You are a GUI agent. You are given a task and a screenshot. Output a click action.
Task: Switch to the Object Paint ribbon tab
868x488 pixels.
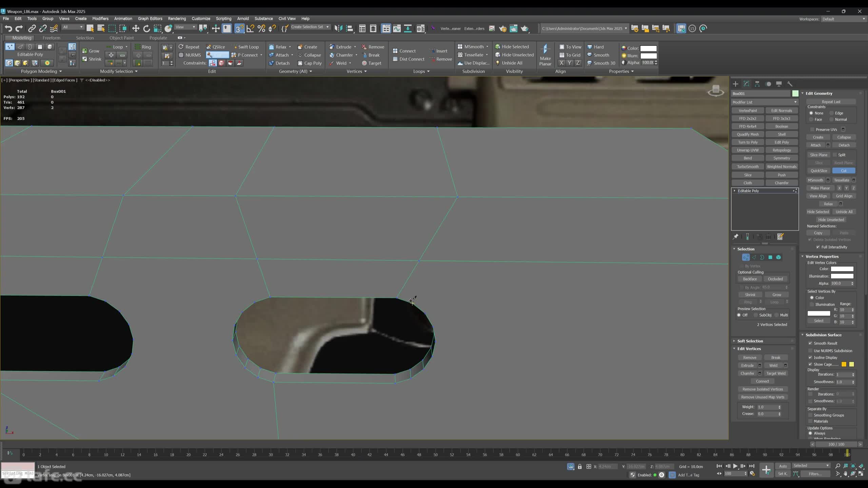(x=121, y=38)
